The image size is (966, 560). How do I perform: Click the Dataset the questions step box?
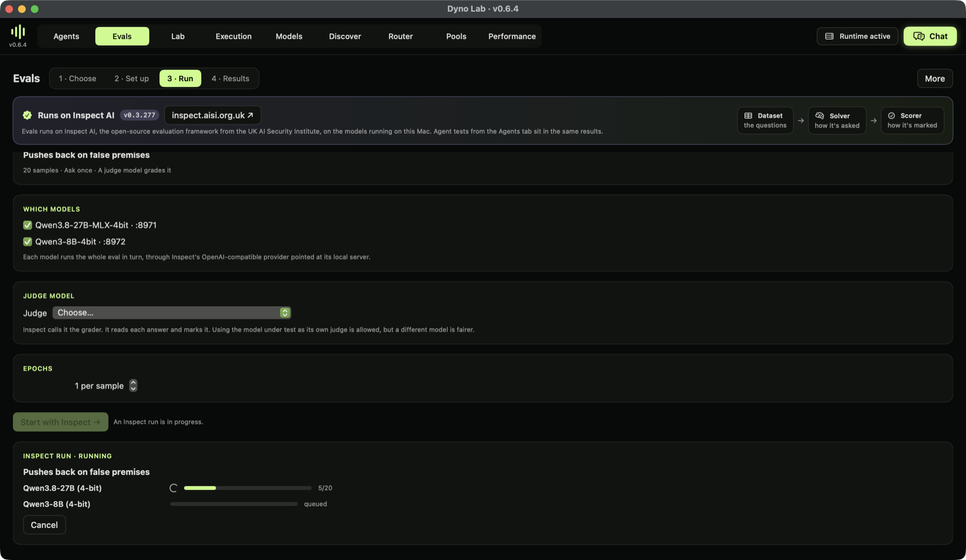tap(765, 121)
